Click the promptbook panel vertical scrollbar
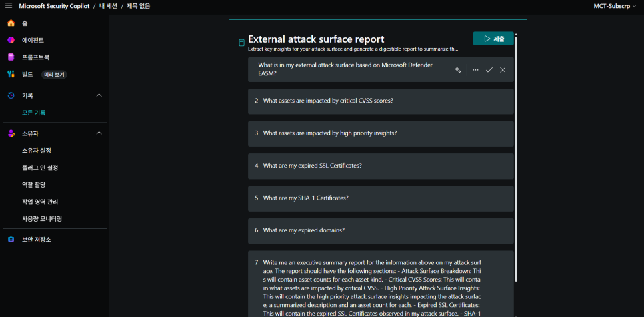This screenshot has height=317, width=644. point(516,158)
